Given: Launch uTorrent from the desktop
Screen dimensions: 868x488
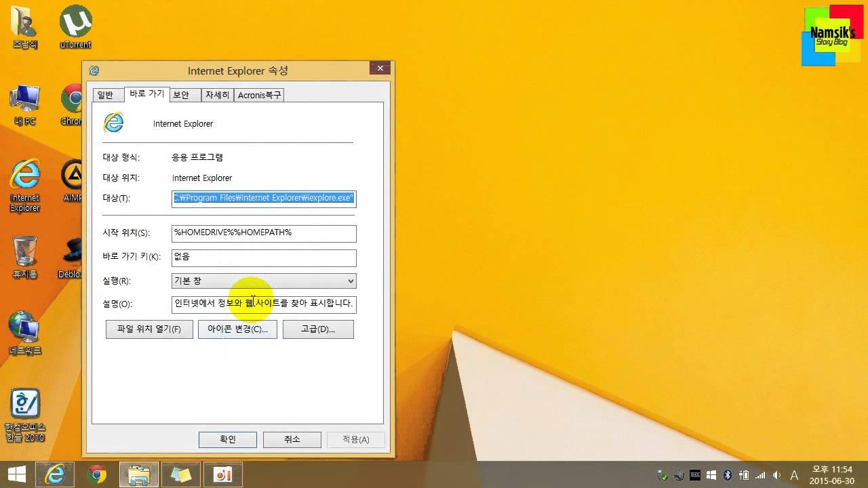Looking at the screenshot, I should pos(75,27).
